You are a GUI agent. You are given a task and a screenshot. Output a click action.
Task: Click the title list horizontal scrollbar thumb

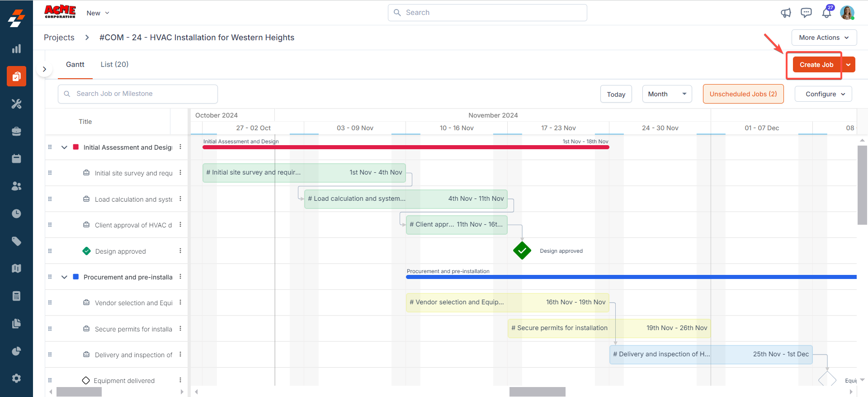click(x=79, y=392)
